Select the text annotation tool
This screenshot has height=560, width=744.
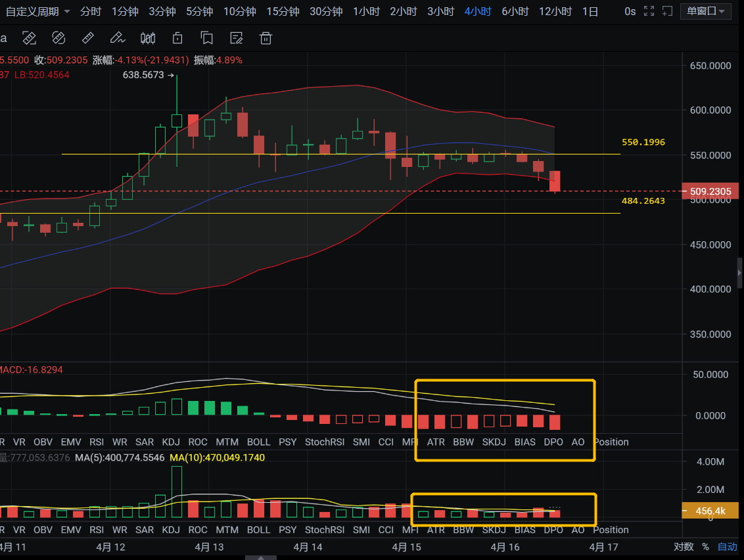[x=4, y=38]
